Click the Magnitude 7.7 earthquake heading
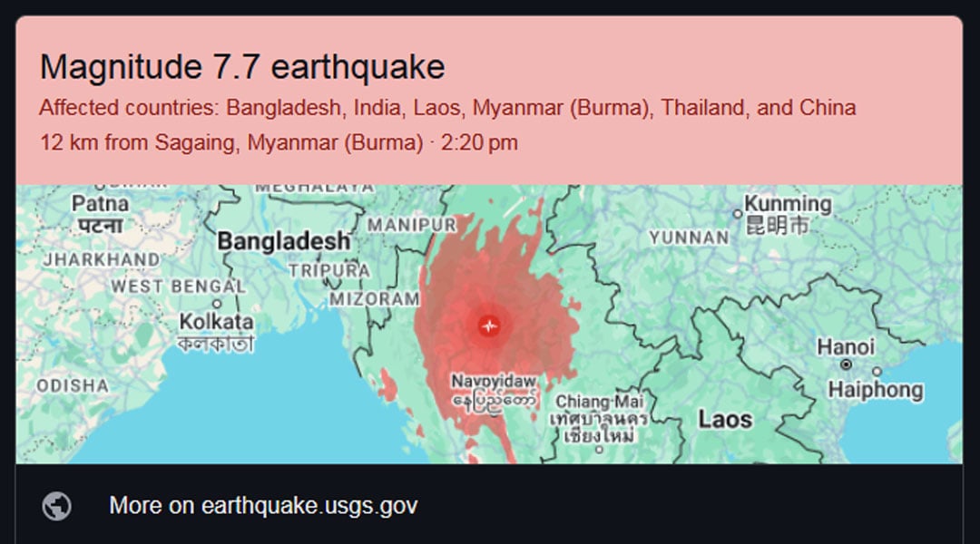 [242, 67]
